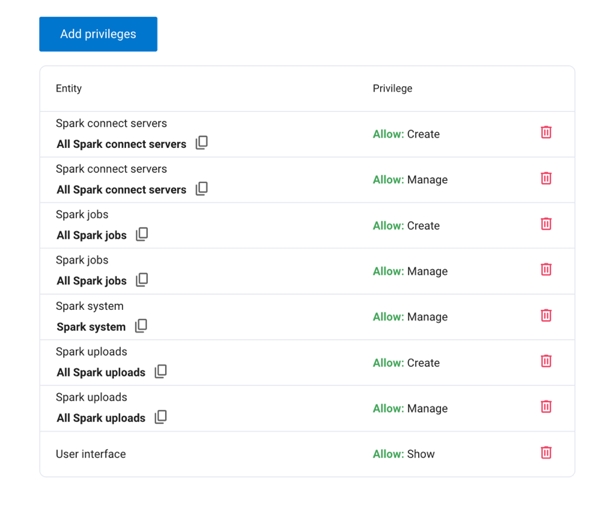Delete Spark uploads Manage privilege
Image resolution: width=600 pixels, height=505 pixels.
point(546,407)
